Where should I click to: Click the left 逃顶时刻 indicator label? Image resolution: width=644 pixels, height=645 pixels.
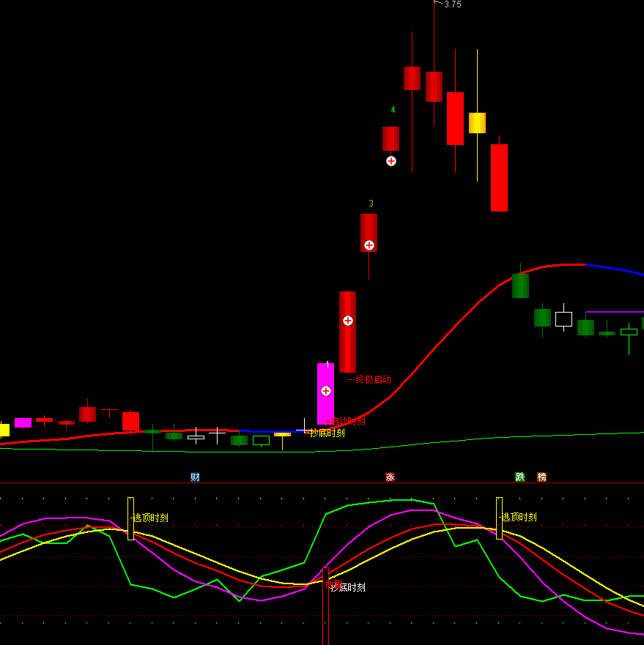pyautogui.click(x=151, y=518)
